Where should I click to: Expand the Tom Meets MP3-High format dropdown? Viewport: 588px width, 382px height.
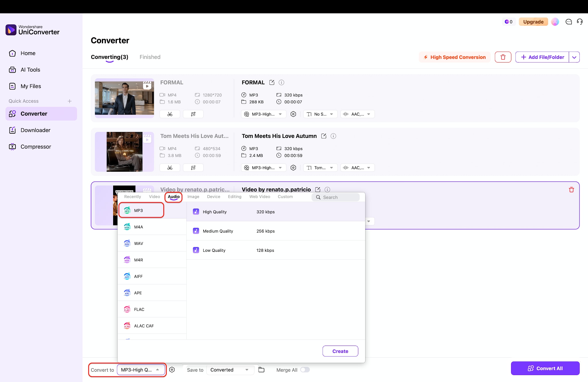pyautogui.click(x=264, y=168)
